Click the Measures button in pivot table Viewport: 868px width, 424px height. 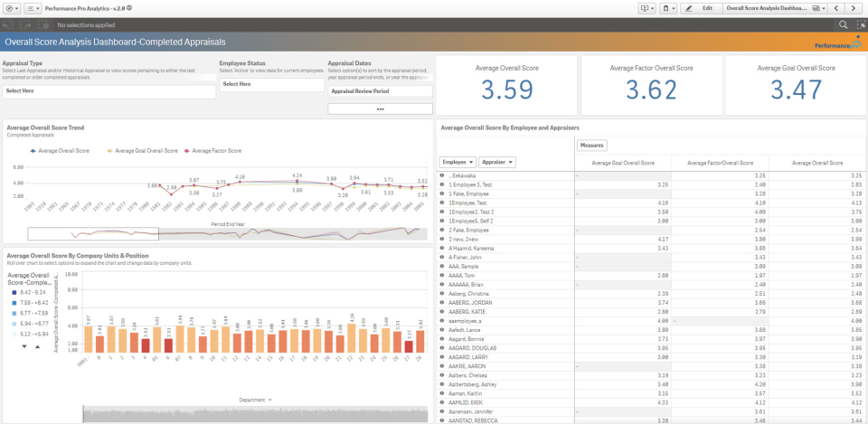(592, 145)
